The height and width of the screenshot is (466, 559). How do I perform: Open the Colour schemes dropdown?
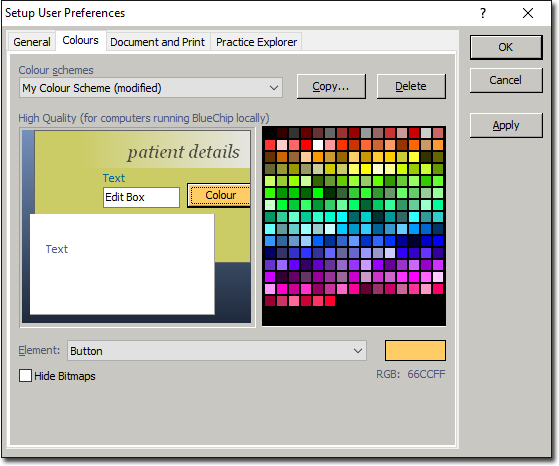151,88
